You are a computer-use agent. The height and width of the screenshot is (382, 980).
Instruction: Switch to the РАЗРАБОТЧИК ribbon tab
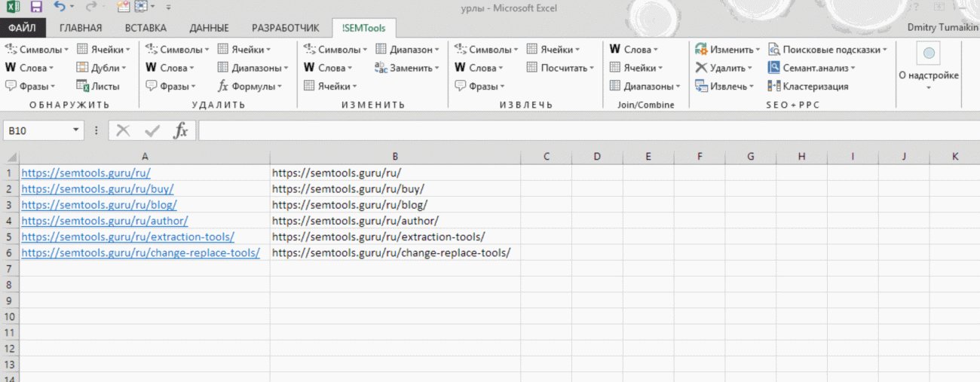pyautogui.click(x=286, y=29)
